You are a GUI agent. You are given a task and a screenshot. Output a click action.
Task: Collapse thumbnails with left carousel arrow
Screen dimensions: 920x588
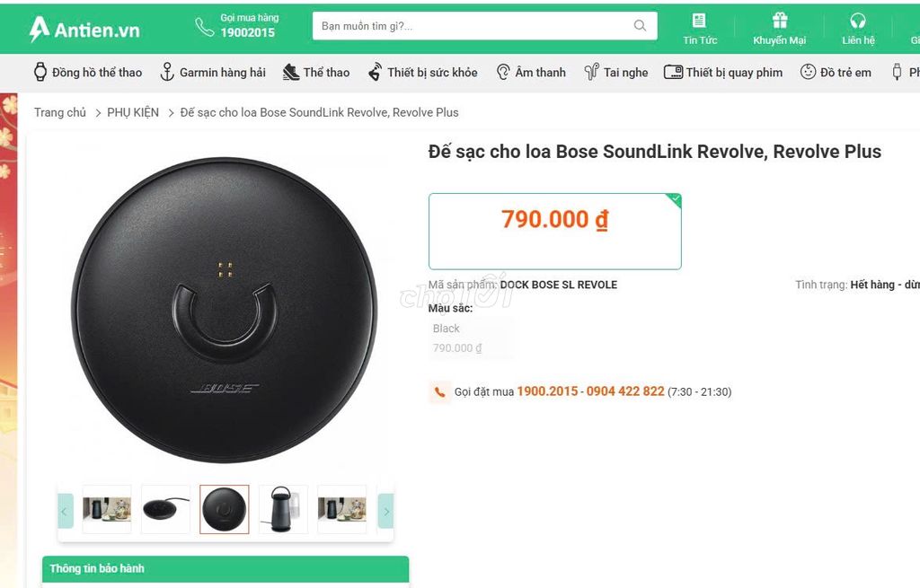[64, 511]
